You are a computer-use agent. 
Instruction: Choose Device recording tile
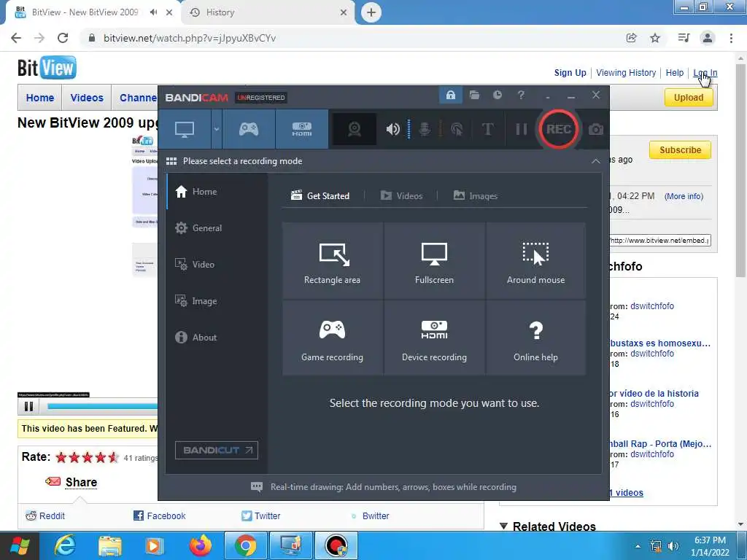(x=434, y=338)
